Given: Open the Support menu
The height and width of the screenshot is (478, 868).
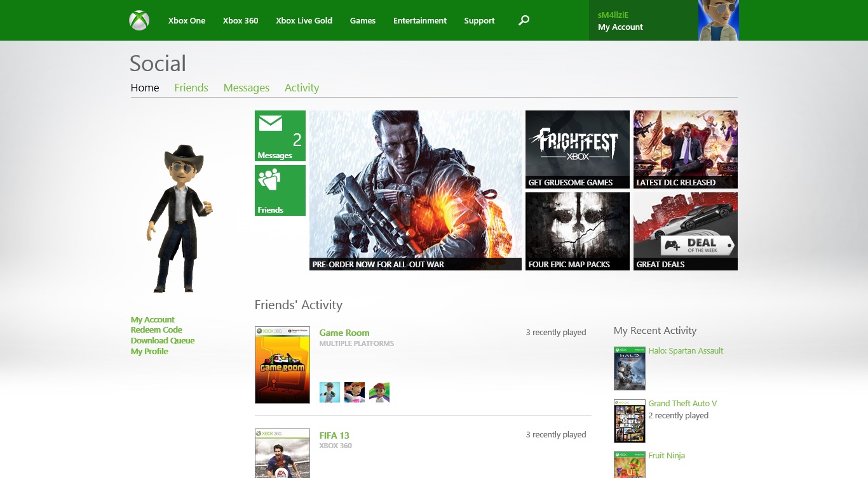Looking at the screenshot, I should 479,20.
